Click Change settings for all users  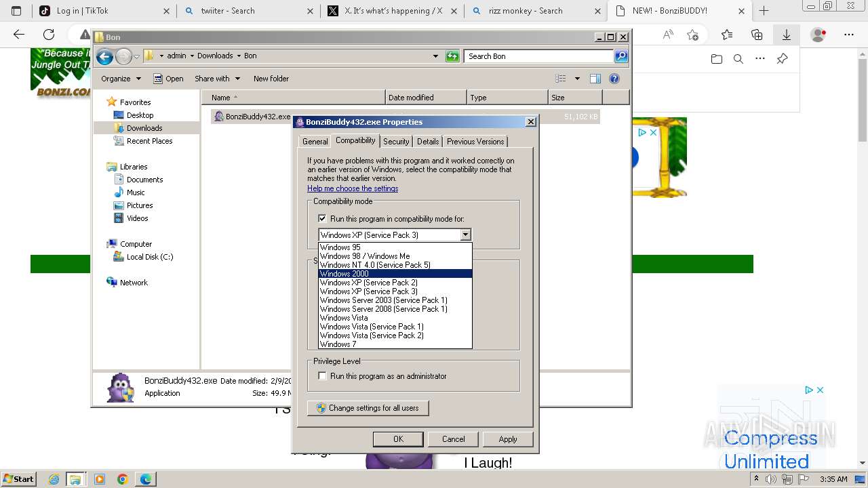[368, 408]
